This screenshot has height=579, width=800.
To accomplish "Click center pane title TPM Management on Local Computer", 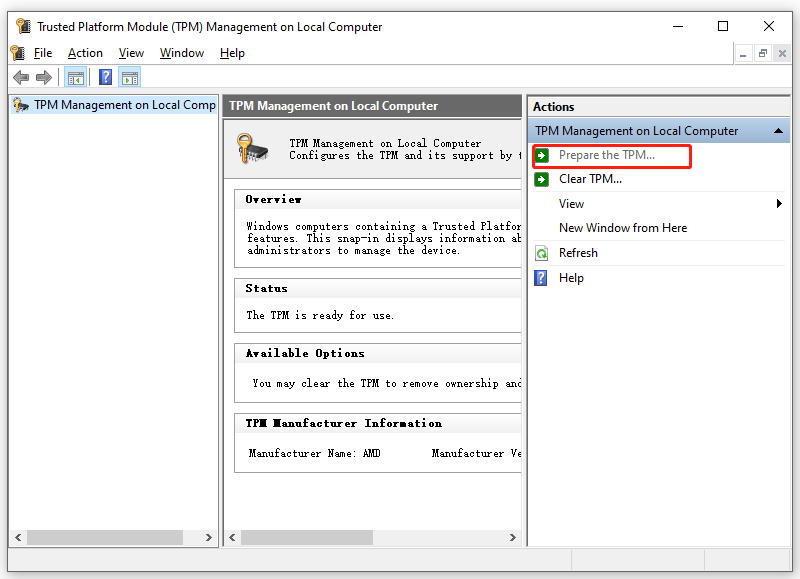I will (x=333, y=106).
